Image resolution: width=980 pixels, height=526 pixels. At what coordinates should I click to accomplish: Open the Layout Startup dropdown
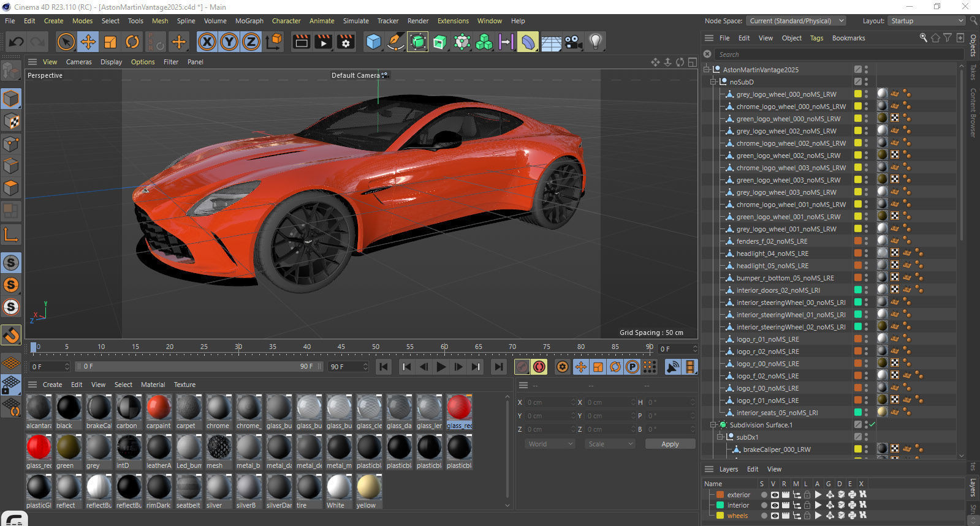(927, 21)
